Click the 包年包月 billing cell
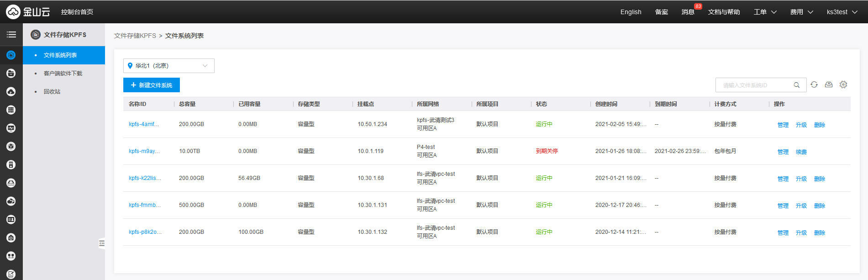This screenshot has width=868, height=280. click(x=726, y=151)
